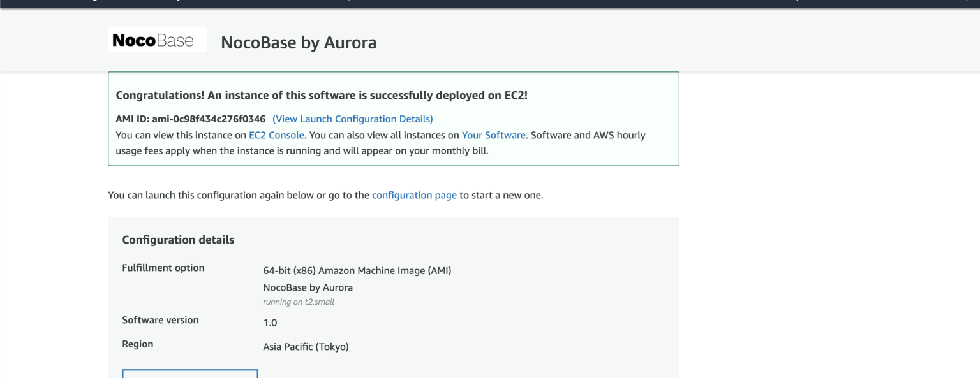
Task: Click the NocoBase logo image
Action: pos(157,39)
